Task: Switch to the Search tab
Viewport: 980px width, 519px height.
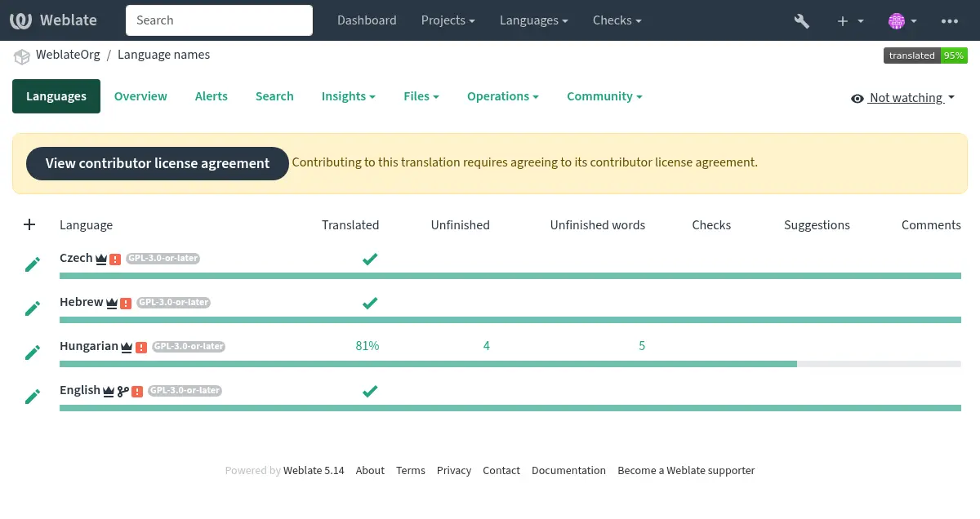Action: coord(274,96)
